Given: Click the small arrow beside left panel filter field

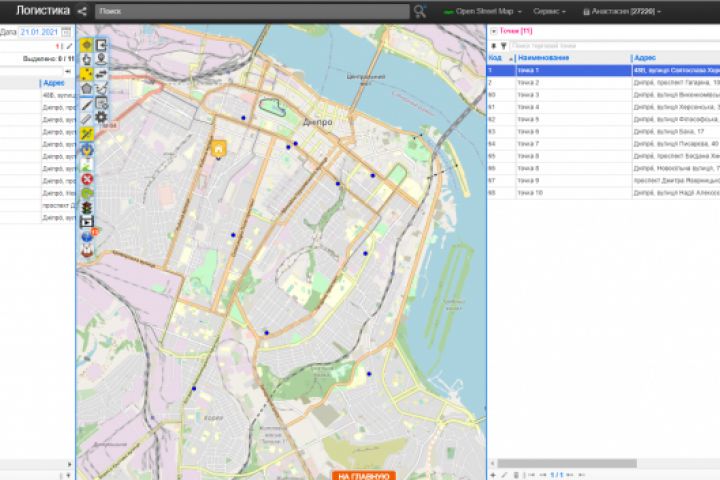Looking at the screenshot, I should click(68, 71).
